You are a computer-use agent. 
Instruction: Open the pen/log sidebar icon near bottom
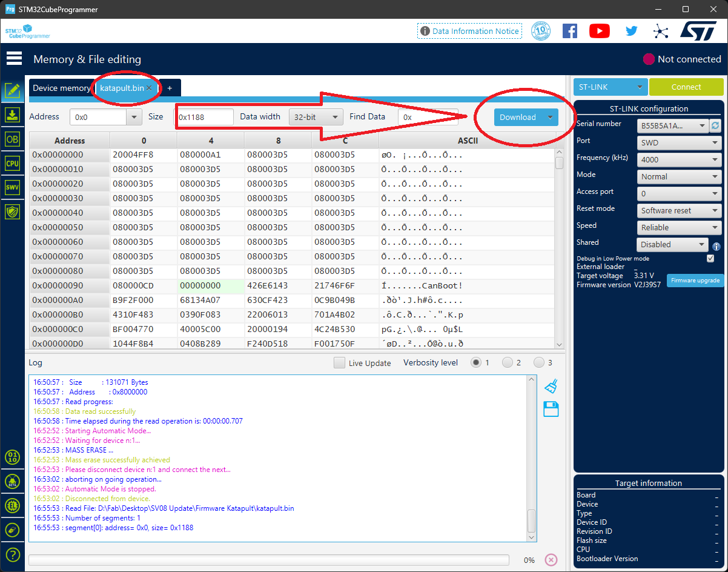12,530
